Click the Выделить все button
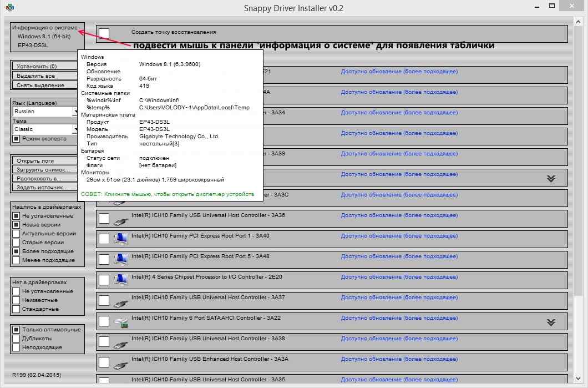The height and width of the screenshot is (388, 588). [44, 76]
